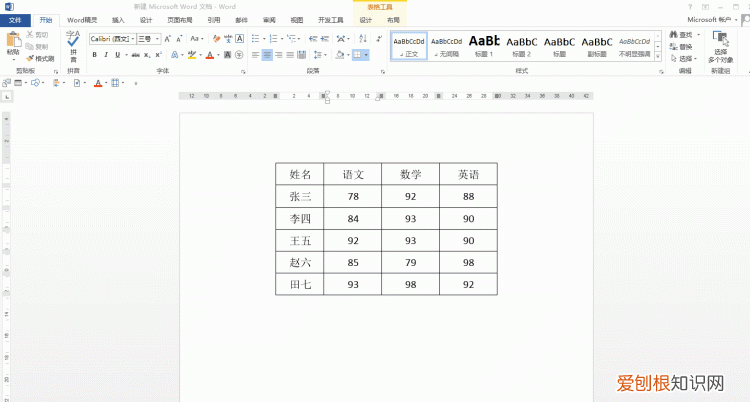Click the sort A-Z icon
Image resolution: width=750 pixels, height=402 pixels.
363,39
